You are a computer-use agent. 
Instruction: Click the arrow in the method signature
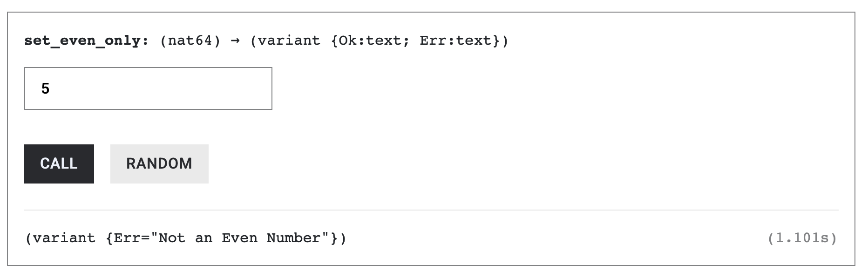click(x=235, y=41)
